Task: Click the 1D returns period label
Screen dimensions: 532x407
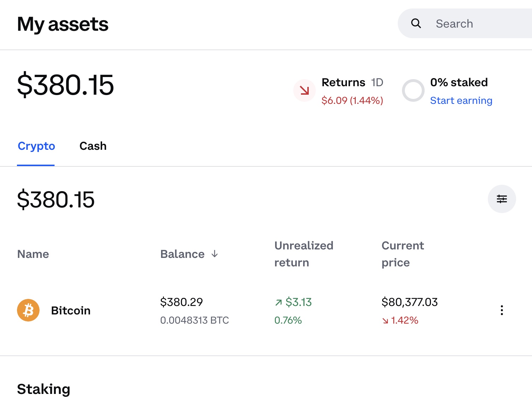Action: pos(377,82)
